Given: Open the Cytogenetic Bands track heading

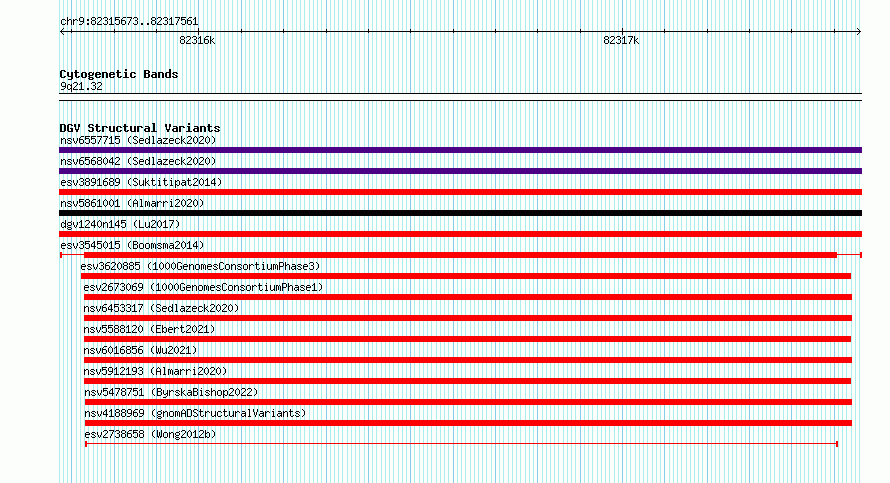Looking at the screenshot, I should click(x=119, y=74).
